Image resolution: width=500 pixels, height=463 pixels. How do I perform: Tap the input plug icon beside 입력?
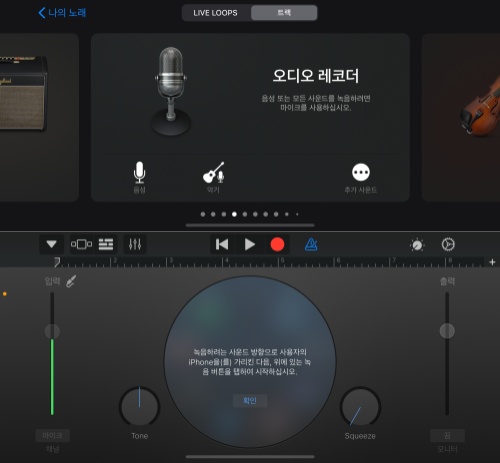click(x=71, y=281)
